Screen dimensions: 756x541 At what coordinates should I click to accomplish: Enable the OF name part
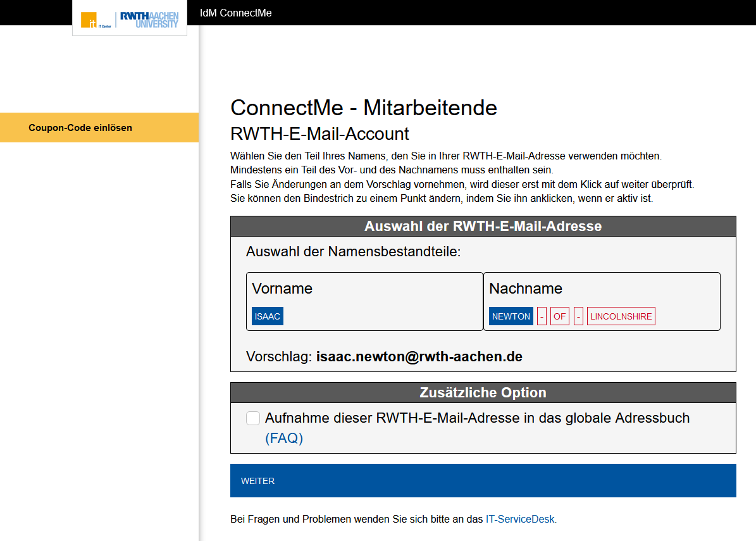560,316
